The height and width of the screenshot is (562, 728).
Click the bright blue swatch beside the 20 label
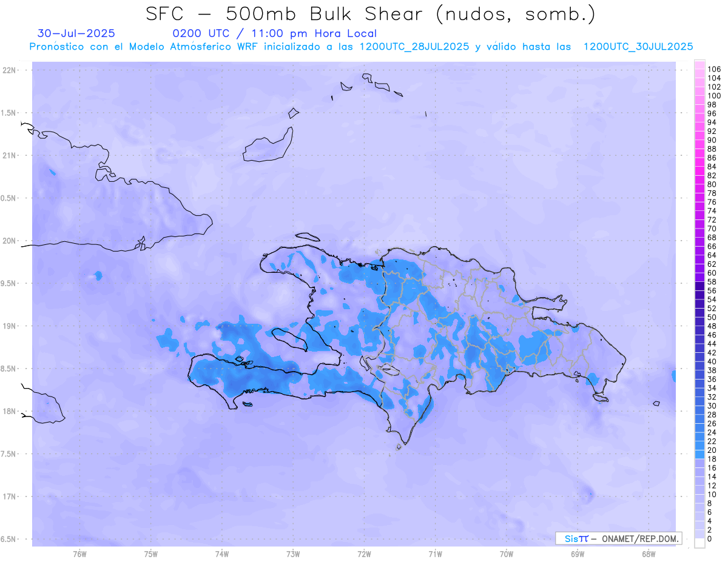click(x=699, y=454)
